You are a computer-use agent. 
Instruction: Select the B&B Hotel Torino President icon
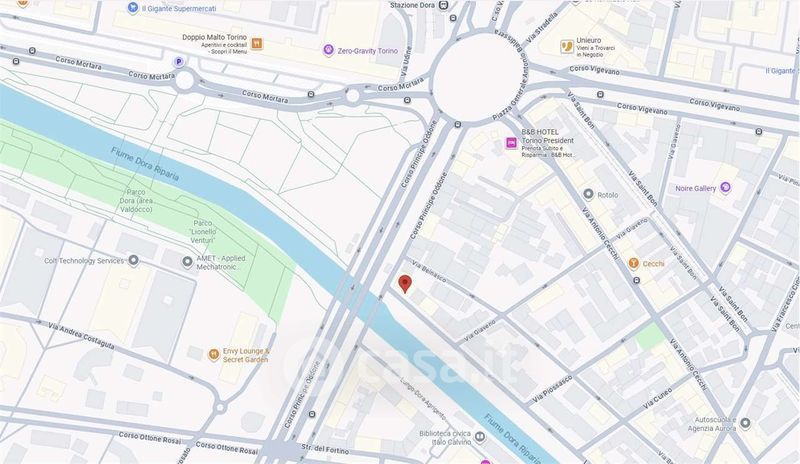511,143
